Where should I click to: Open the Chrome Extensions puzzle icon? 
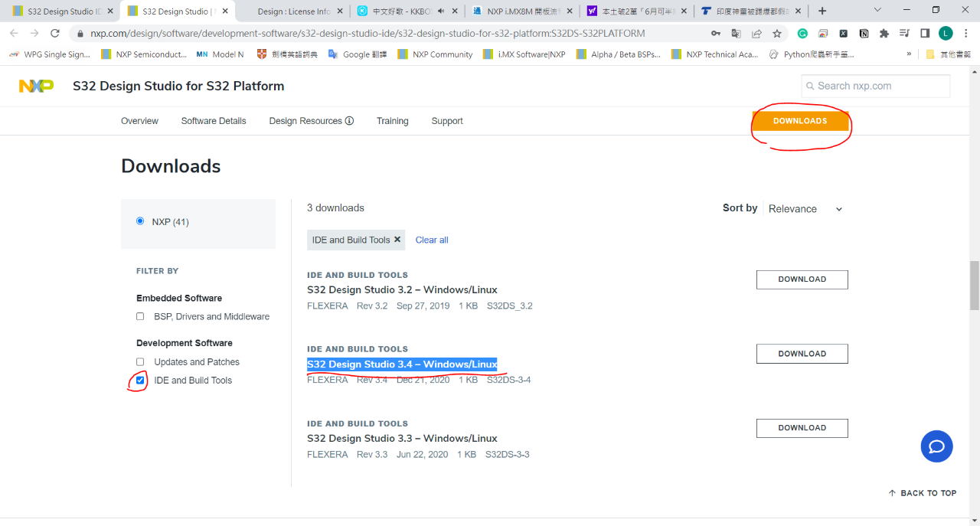pyautogui.click(x=884, y=34)
